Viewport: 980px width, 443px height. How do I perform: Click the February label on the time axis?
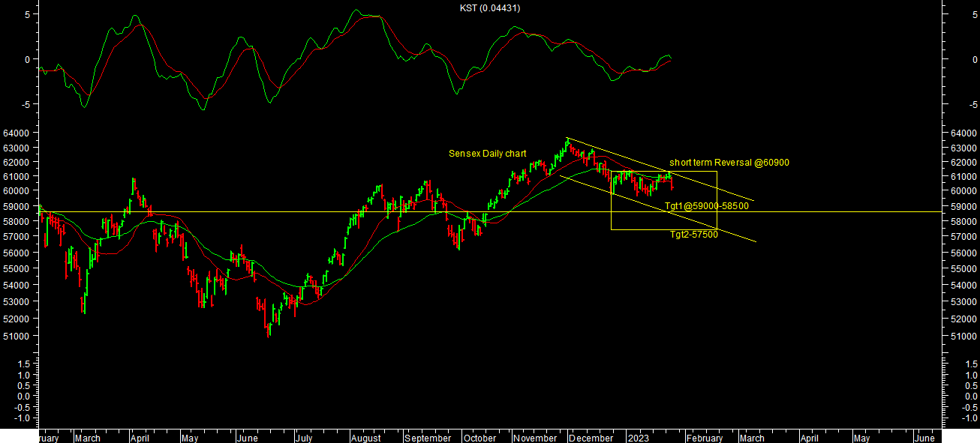pos(705,438)
